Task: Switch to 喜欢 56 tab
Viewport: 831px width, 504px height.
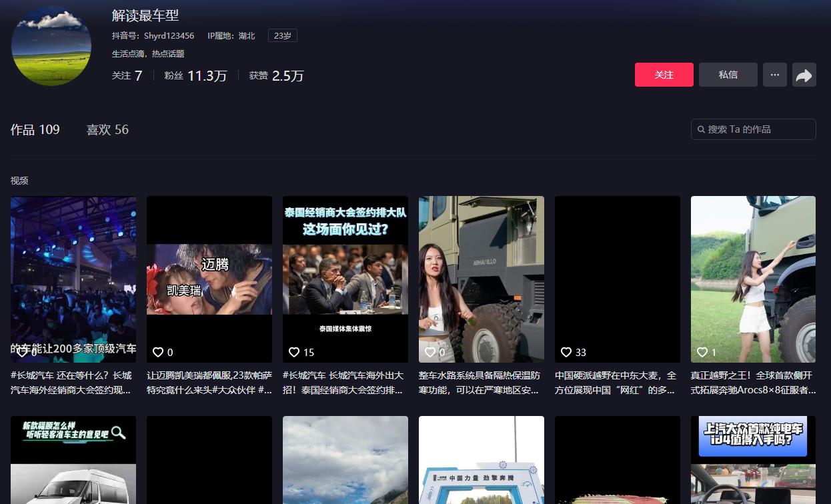Action: (107, 129)
